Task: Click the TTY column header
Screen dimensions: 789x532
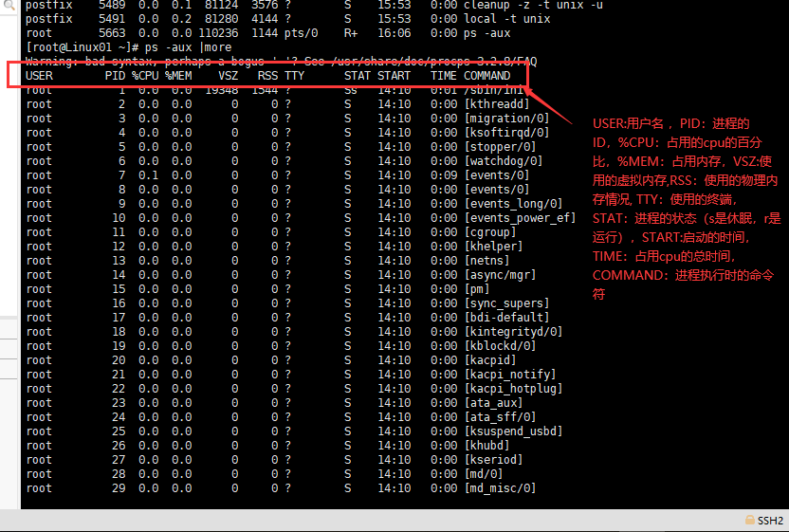Action: (295, 76)
